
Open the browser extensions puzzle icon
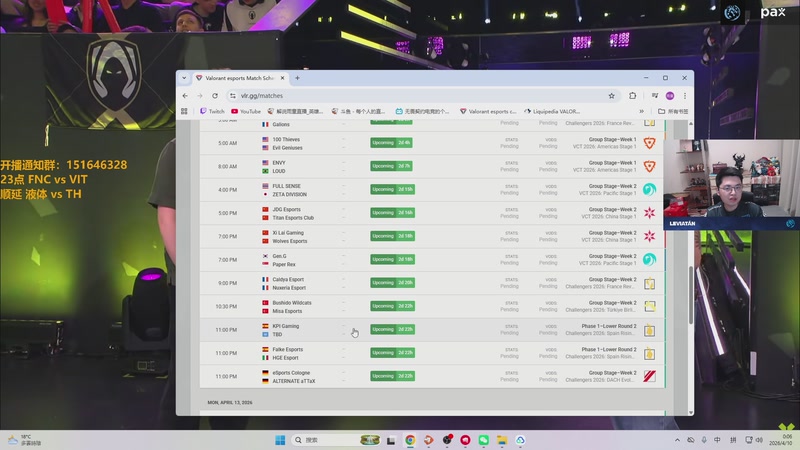(x=633, y=96)
